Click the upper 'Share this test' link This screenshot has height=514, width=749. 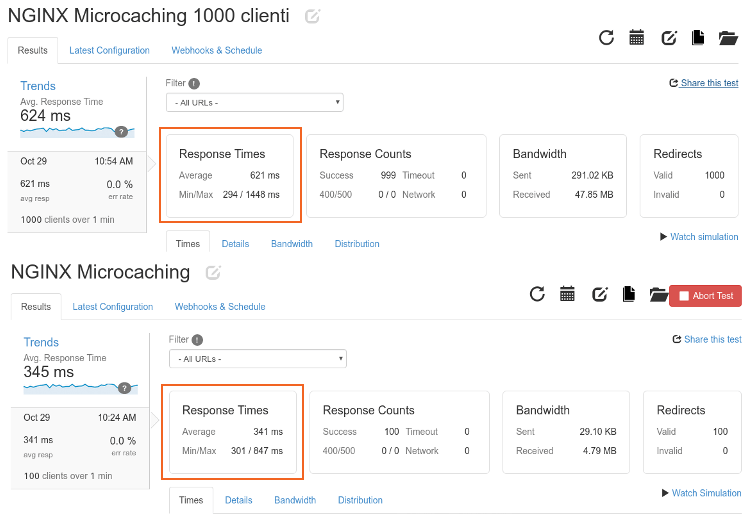tap(710, 83)
